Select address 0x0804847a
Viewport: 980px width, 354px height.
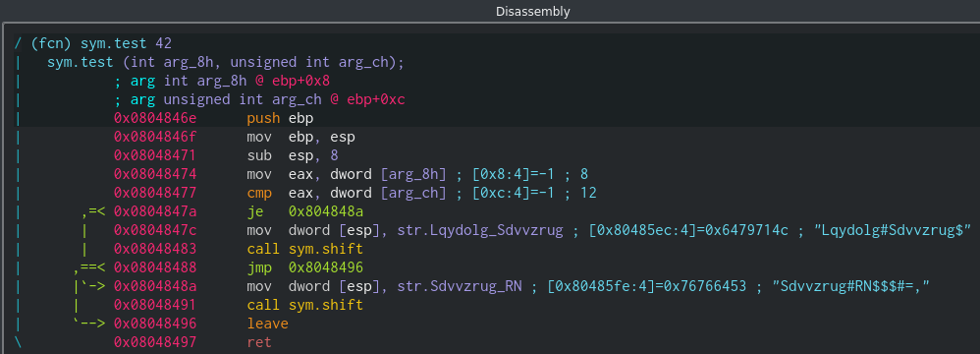pos(155,211)
